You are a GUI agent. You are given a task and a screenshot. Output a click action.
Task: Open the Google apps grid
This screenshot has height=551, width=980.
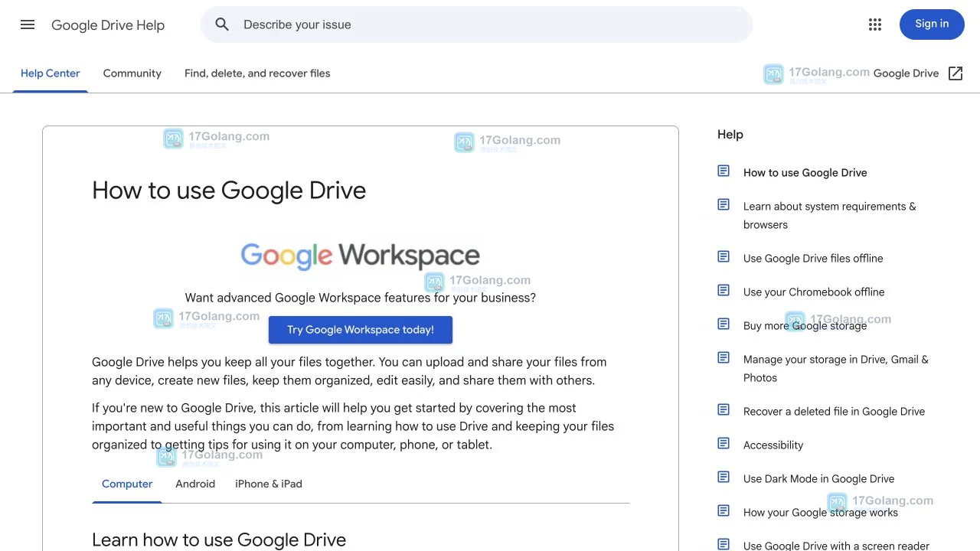(875, 24)
